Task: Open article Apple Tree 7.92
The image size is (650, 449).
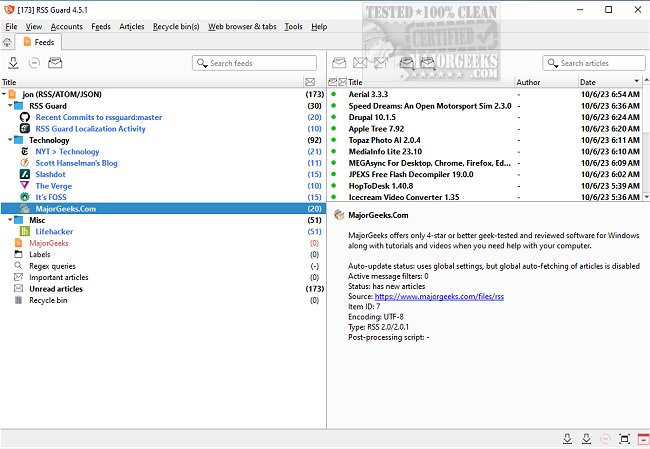Action: [x=376, y=129]
